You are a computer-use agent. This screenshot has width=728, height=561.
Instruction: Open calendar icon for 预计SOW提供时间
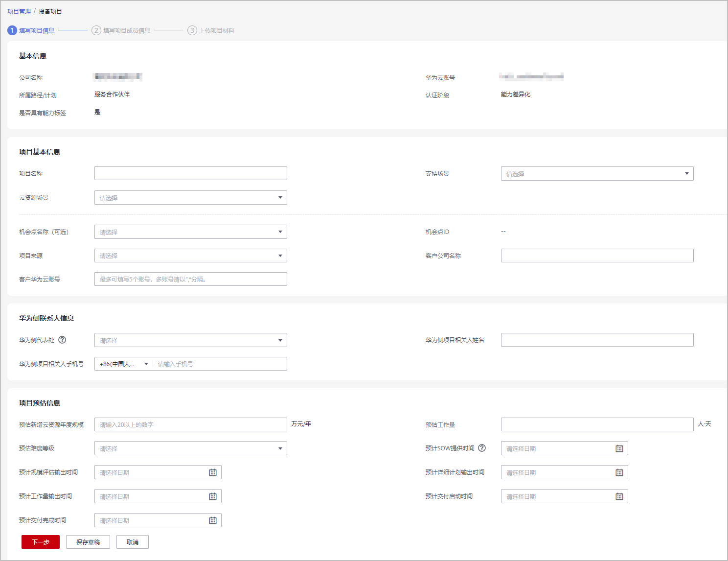pyautogui.click(x=619, y=448)
